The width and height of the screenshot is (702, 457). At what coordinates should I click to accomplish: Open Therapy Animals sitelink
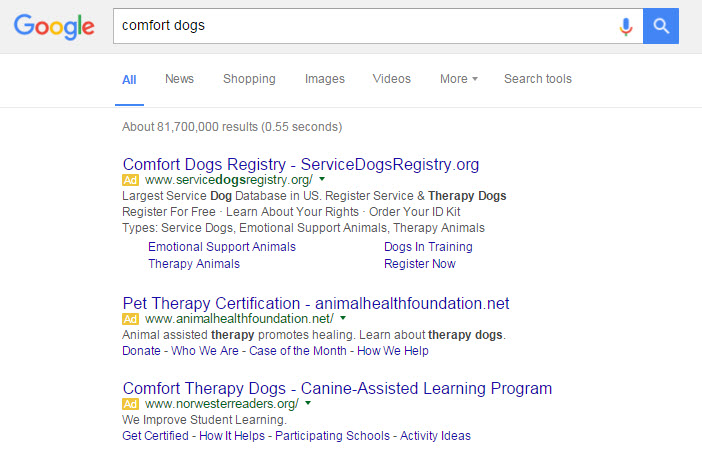[194, 264]
